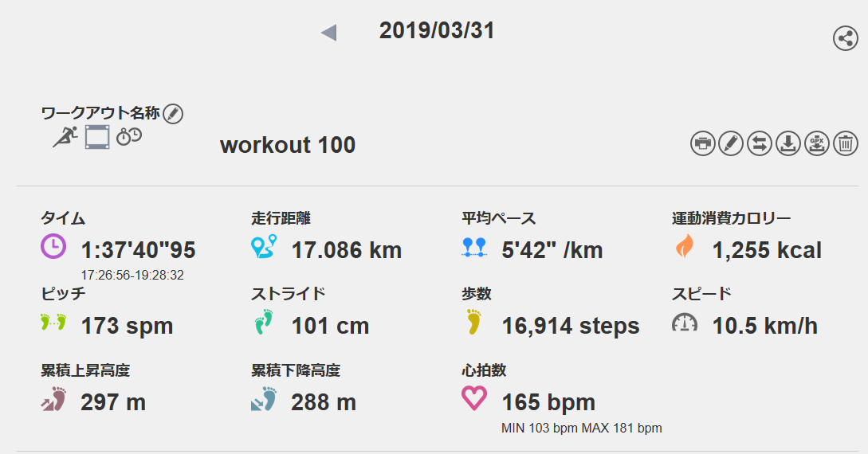Click the running activity type icon
Image resolution: width=868 pixels, height=454 pixels.
pyautogui.click(x=65, y=136)
